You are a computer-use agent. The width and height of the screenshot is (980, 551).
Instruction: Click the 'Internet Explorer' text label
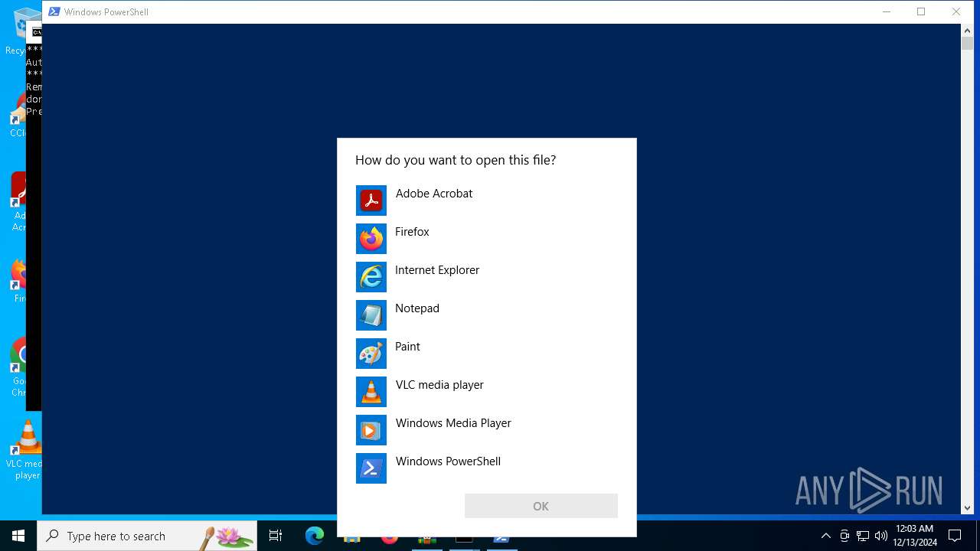coord(437,270)
